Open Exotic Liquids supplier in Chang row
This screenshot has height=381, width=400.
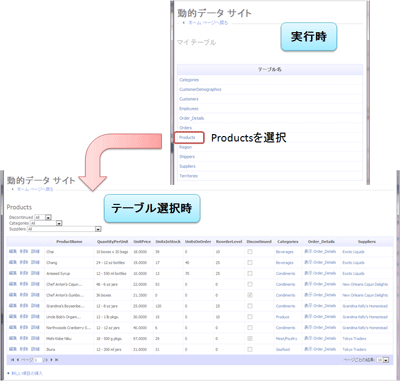click(353, 263)
